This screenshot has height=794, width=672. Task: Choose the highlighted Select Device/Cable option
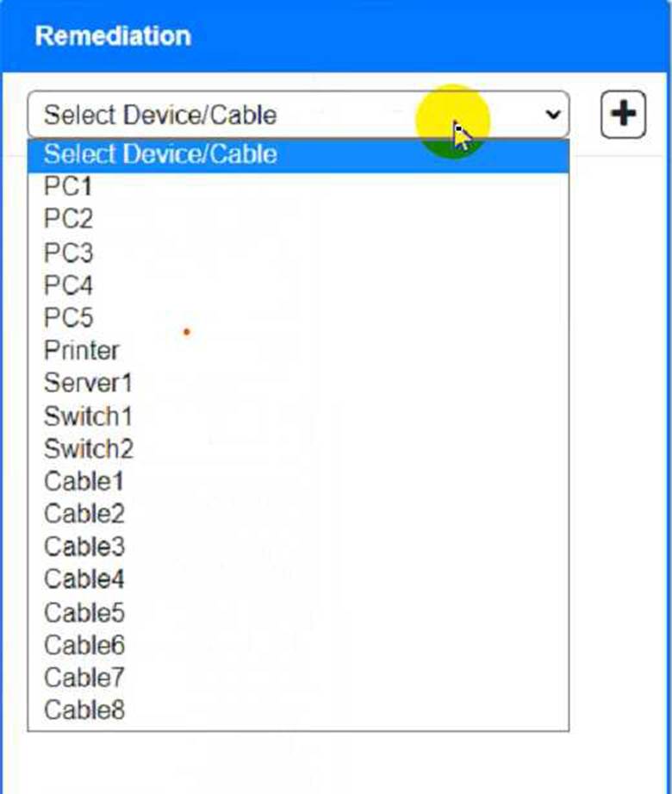(299, 154)
